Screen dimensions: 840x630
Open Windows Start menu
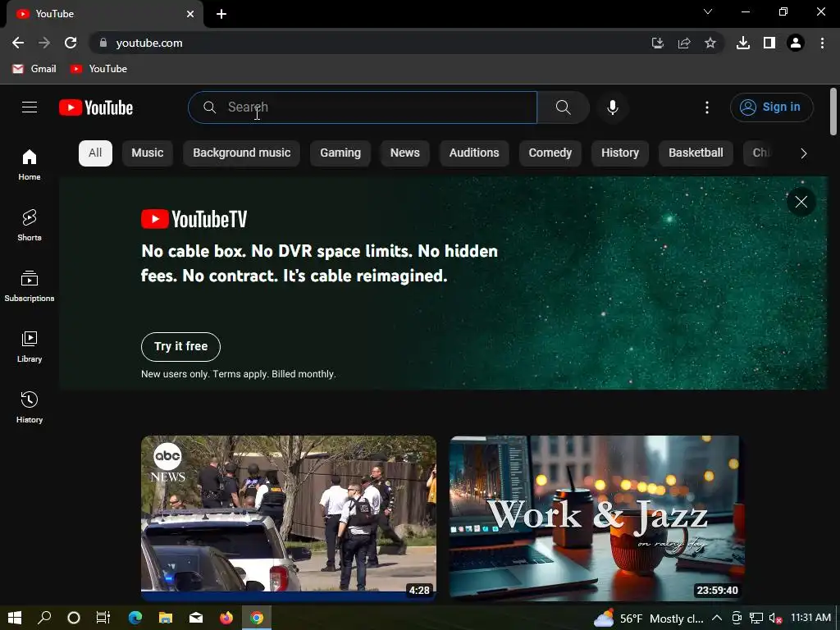click(15, 618)
